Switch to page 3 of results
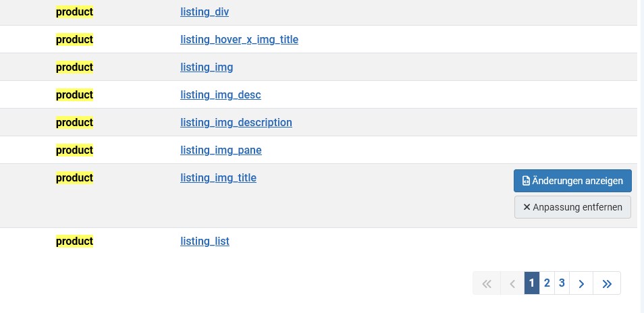This screenshot has width=644, height=313. [562, 283]
